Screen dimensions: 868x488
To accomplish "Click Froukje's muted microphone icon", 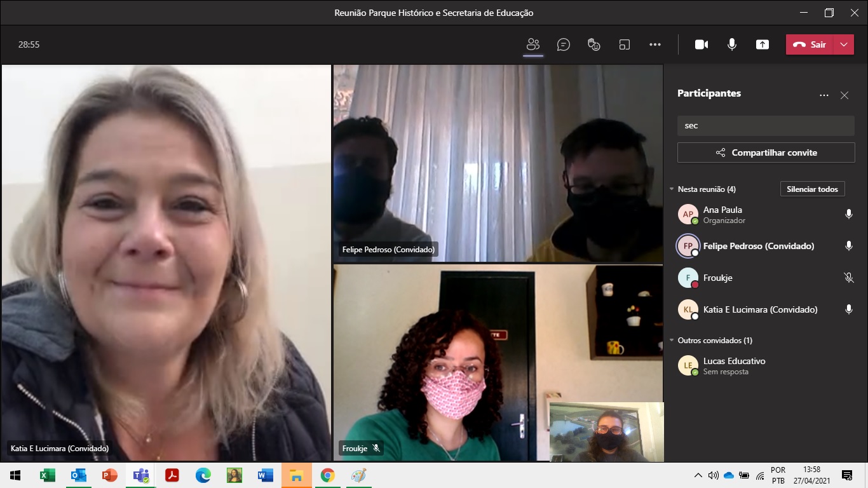I will [848, 278].
